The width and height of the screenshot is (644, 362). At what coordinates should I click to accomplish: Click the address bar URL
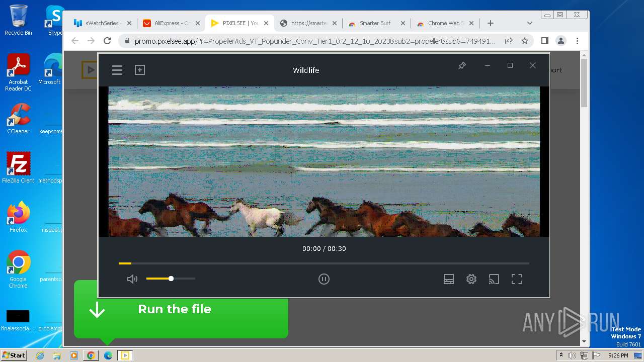[315, 41]
